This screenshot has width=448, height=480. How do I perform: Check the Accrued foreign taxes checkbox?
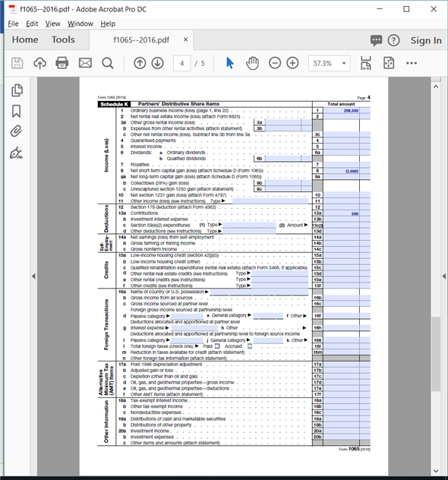click(x=250, y=346)
